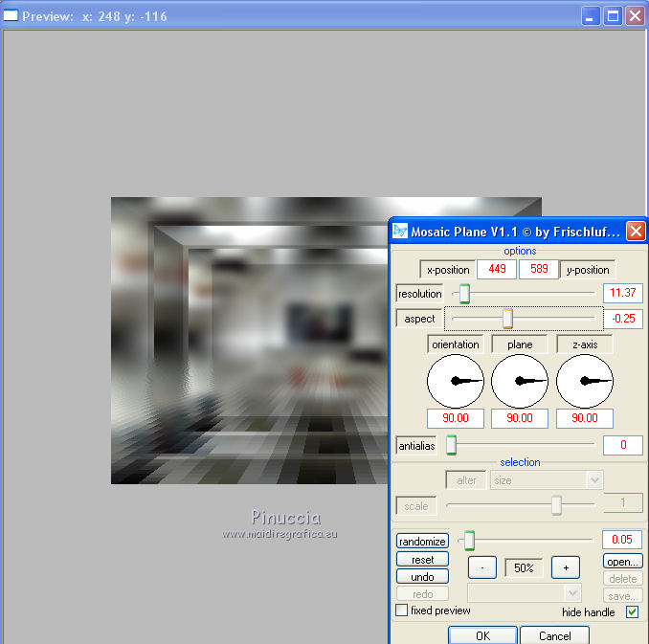Click the reset button

(422, 559)
